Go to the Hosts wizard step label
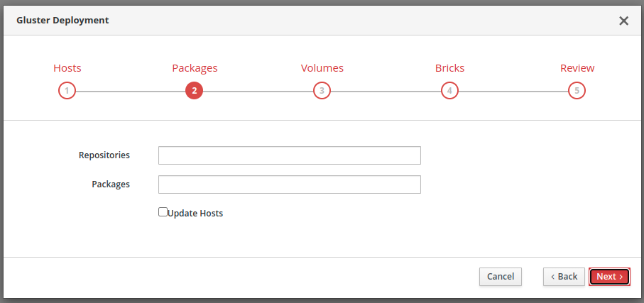The height and width of the screenshot is (303, 644). coord(67,68)
